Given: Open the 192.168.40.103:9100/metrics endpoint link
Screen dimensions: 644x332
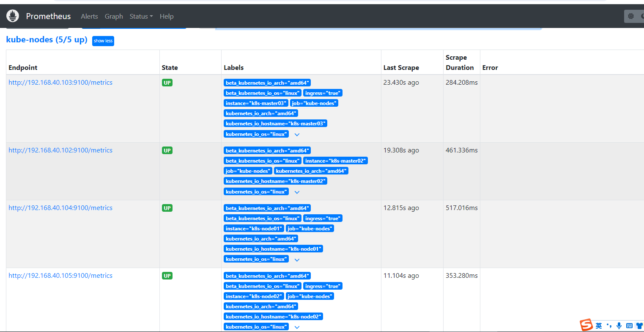Looking at the screenshot, I should pos(60,83).
